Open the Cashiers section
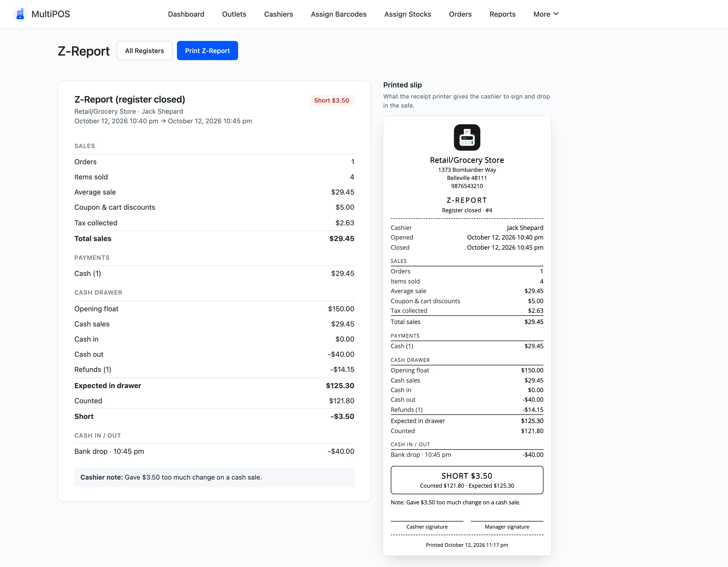 coord(278,14)
